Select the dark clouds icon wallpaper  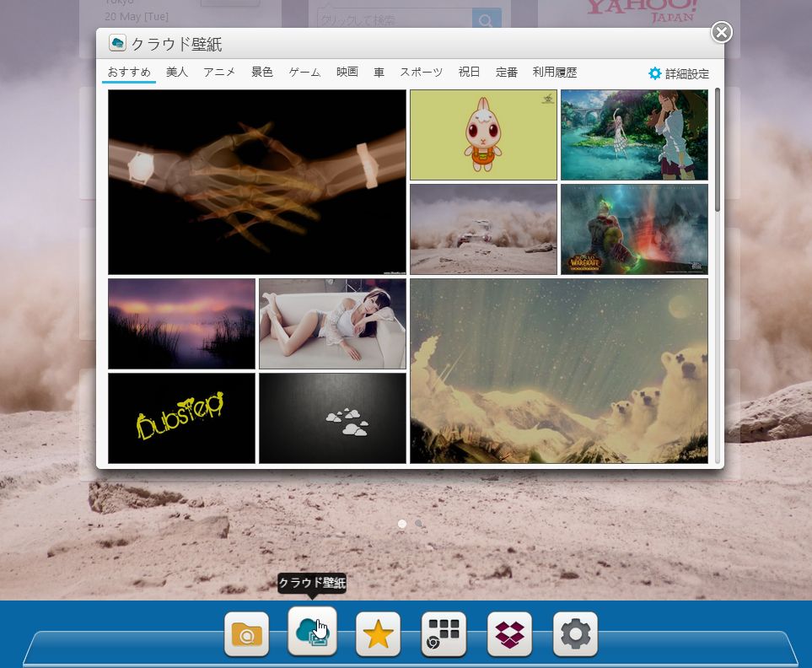[x=332, y=418]
